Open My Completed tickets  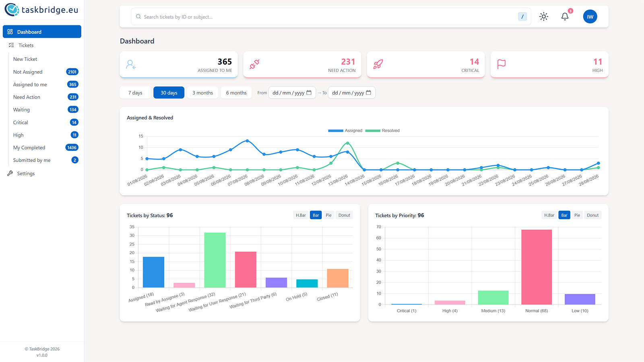coord(45,148)
